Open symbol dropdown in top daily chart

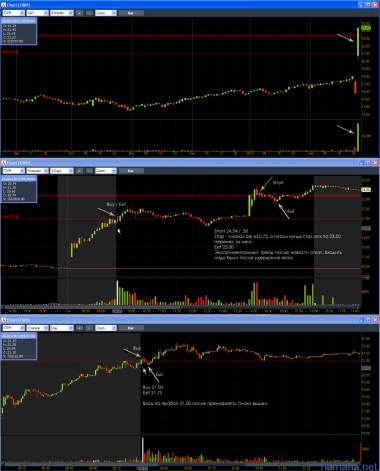tap(14, 13)
